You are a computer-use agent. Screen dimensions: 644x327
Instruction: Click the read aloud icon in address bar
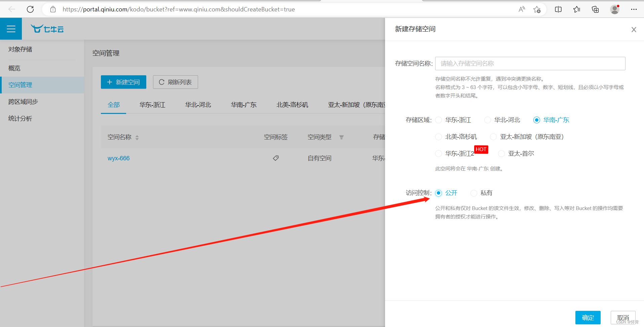[522, 9]
